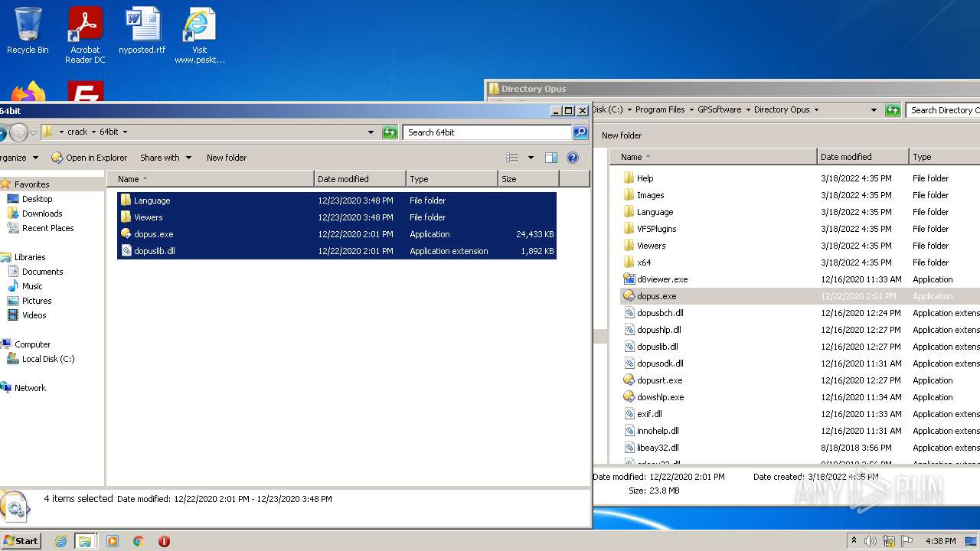Open Internet Explorer from the taskbar
980x551 pixels.
point(60,541)
